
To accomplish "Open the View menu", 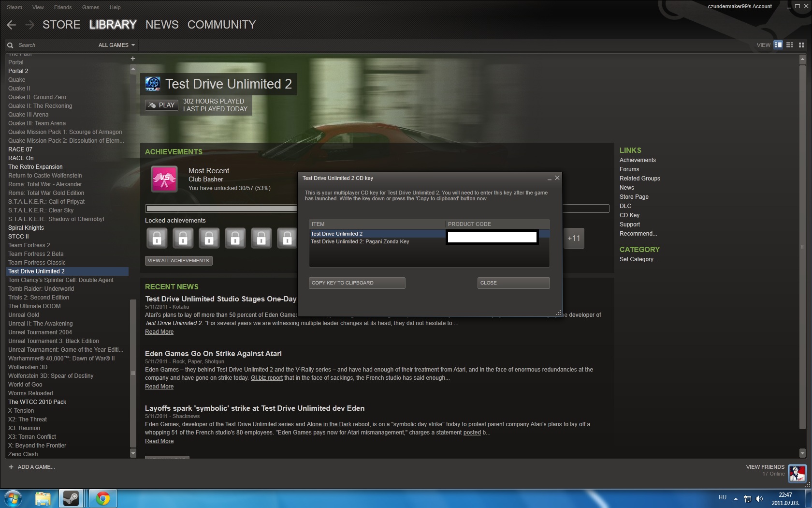I will 38,7.
